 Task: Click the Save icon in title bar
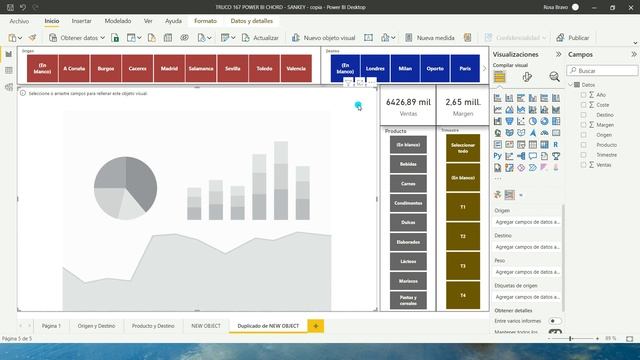coord(10,7)
